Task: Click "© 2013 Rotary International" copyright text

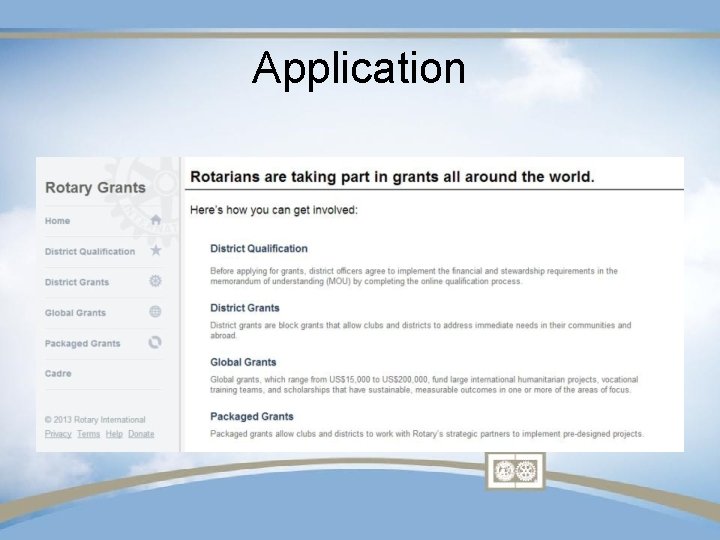Action: pos(95,420)
